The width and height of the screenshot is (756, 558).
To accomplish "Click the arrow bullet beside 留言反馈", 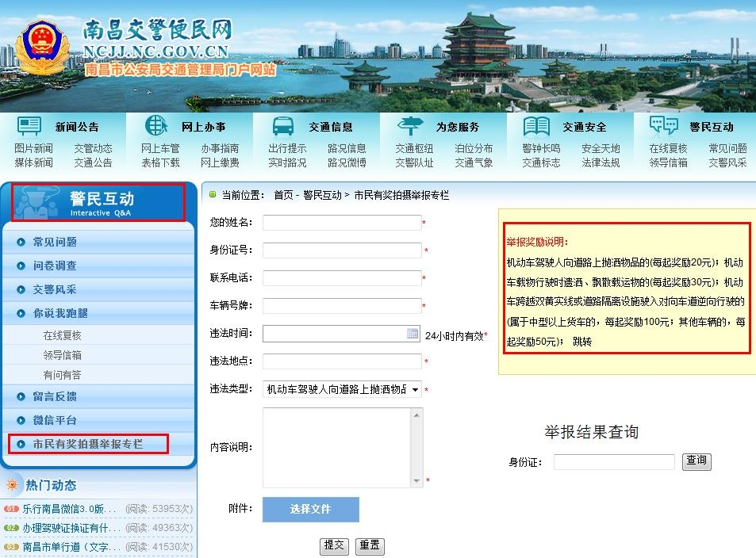I will tap(21, 396).
